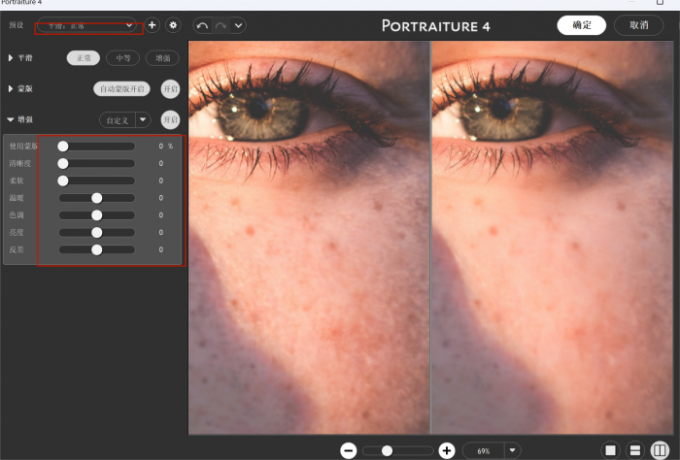Open the 预设 preset dropdown
Image resolution: width=680 pixels, height=460 pixels.
(87, 26)
